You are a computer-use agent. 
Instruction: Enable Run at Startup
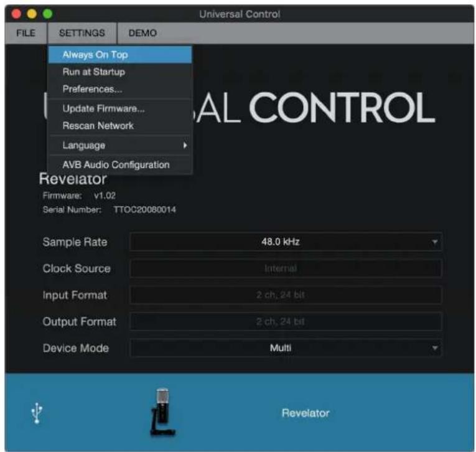[x=120, y=72]
